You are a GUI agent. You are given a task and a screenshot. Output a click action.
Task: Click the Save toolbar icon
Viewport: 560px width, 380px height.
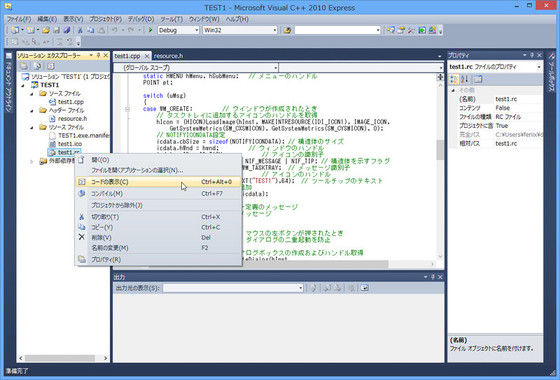pos(56,30)
